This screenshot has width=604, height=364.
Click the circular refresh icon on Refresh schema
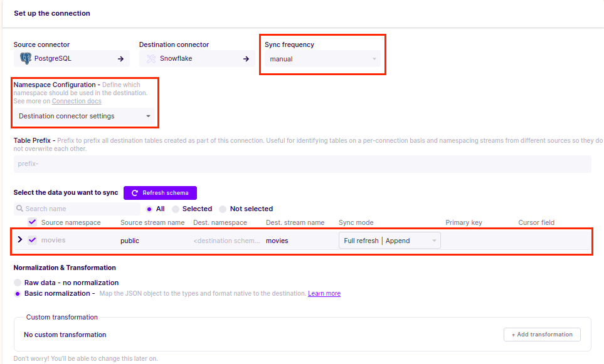tap(134, 192)
